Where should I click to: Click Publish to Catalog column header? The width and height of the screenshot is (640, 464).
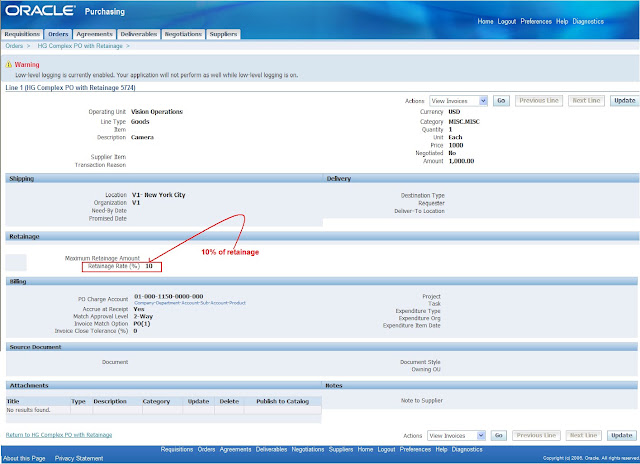tap(282, 402)
